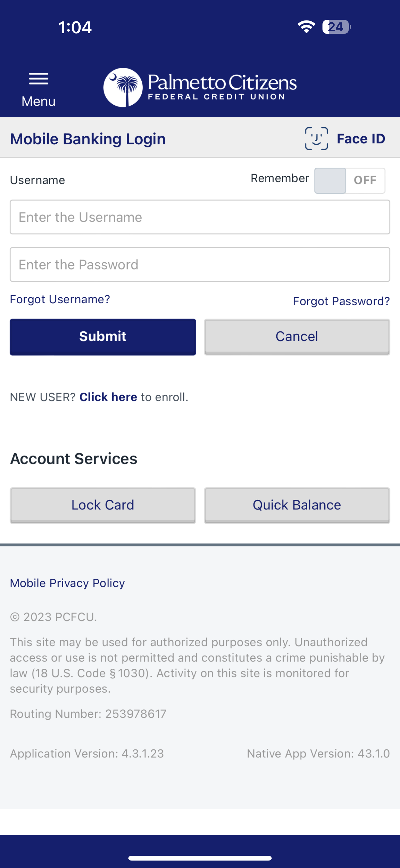Enable the Remember username toggle

[349, 180]
